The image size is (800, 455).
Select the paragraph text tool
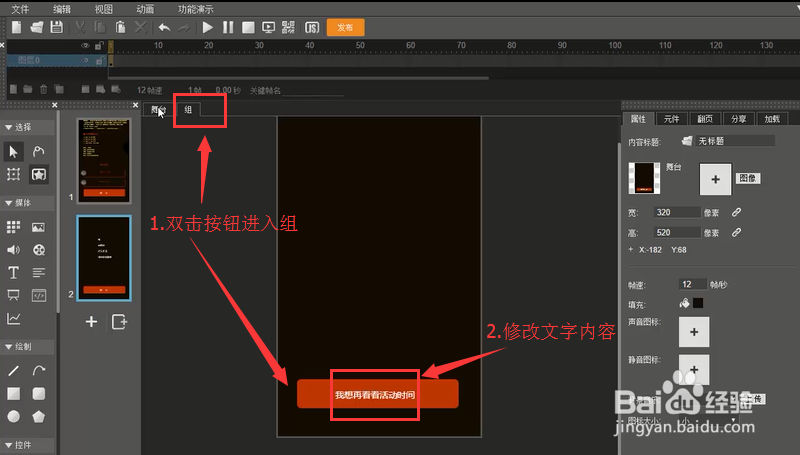coord(39,272)
